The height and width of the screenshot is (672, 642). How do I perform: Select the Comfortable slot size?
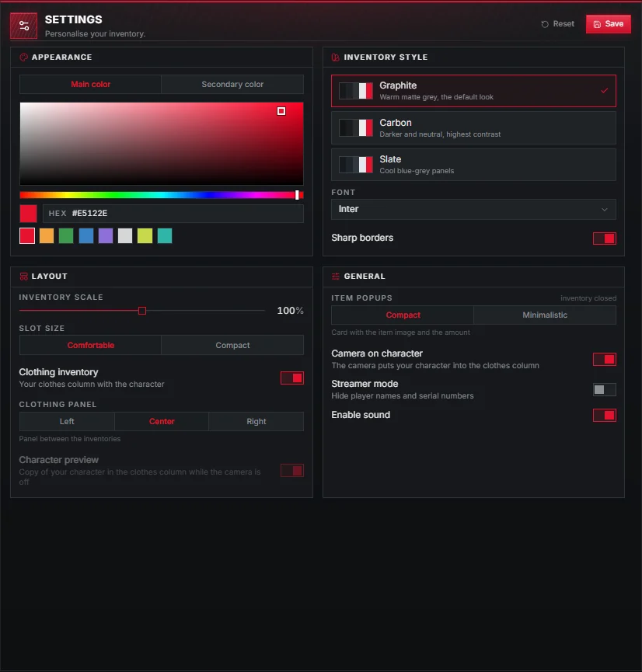90,345
